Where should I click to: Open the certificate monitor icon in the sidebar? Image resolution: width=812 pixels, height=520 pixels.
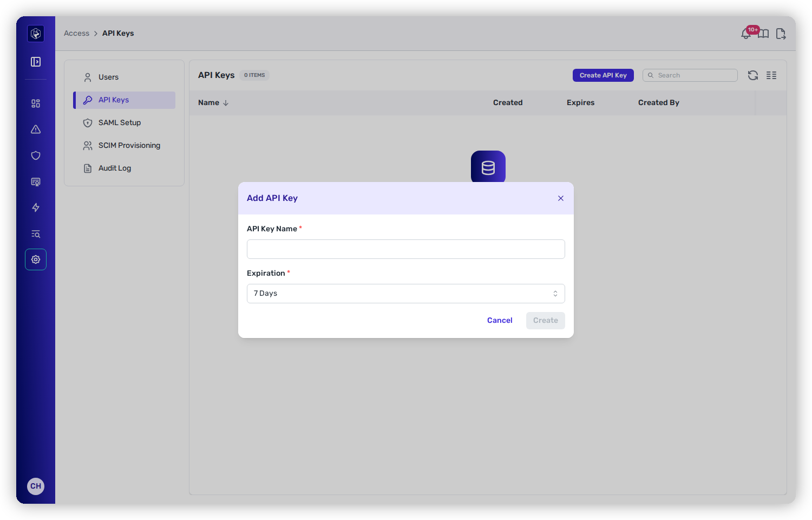click(36, 181)
